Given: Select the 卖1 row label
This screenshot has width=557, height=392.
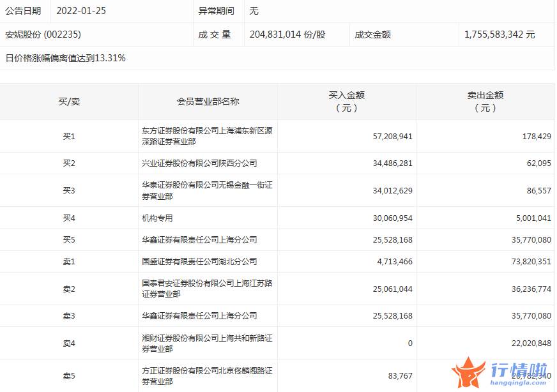Looking at the screenshot, I should point(69,262).
